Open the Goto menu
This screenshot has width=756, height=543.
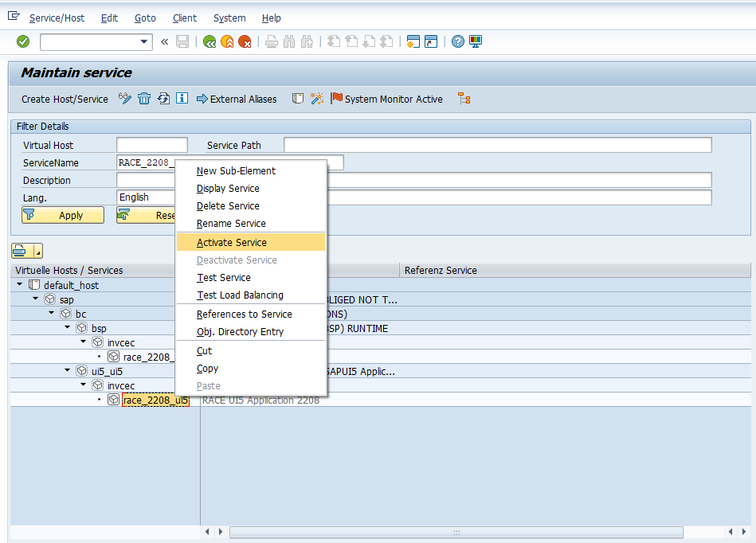[x=145, y=18]
